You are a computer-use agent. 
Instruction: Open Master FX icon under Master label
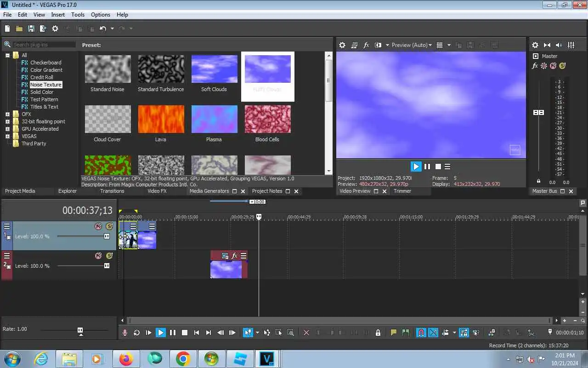point(535,66)
